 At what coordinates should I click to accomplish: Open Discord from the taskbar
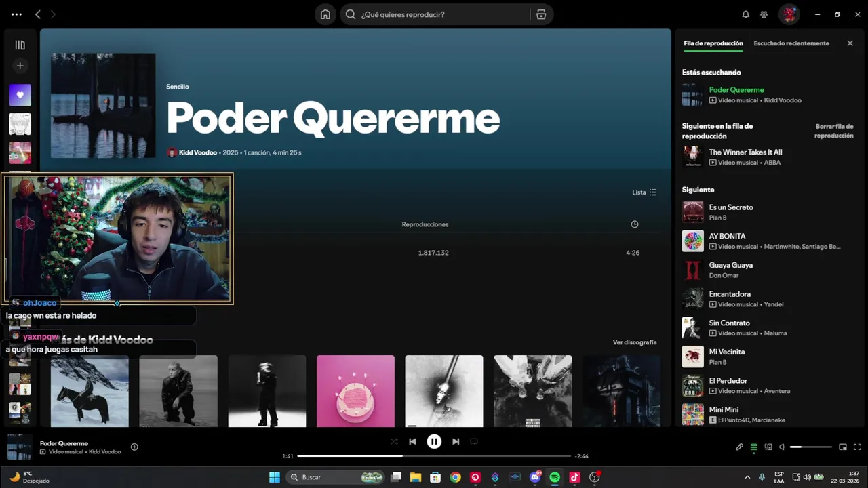535,477
